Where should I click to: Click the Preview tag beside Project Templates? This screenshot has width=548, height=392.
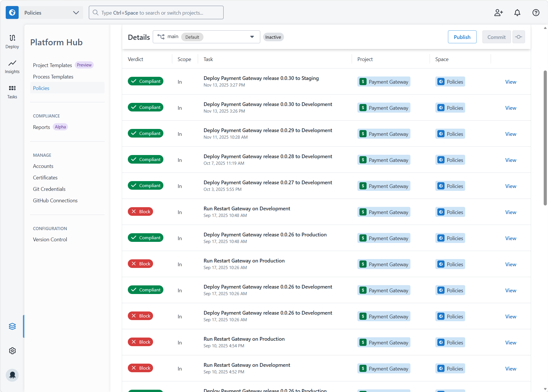click(84, 65)
